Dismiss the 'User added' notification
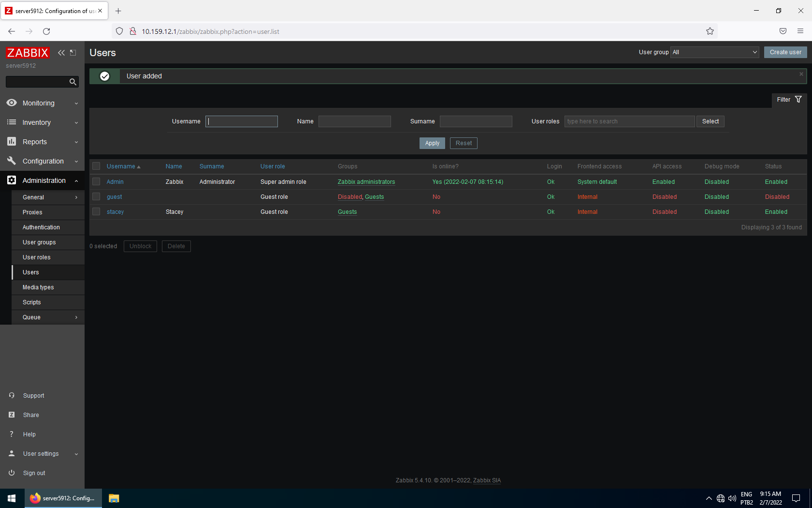The image size is (812, 508). coord(801,74)
